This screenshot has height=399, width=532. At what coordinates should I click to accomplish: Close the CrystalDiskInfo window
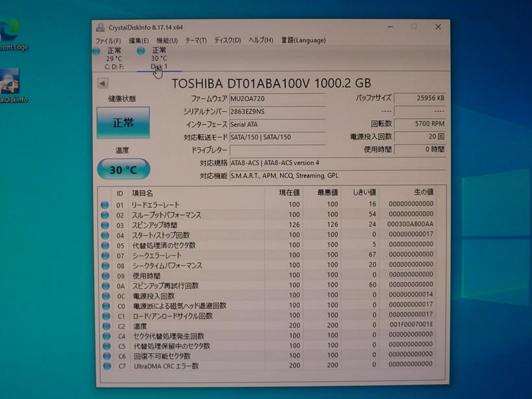[438, 27]
